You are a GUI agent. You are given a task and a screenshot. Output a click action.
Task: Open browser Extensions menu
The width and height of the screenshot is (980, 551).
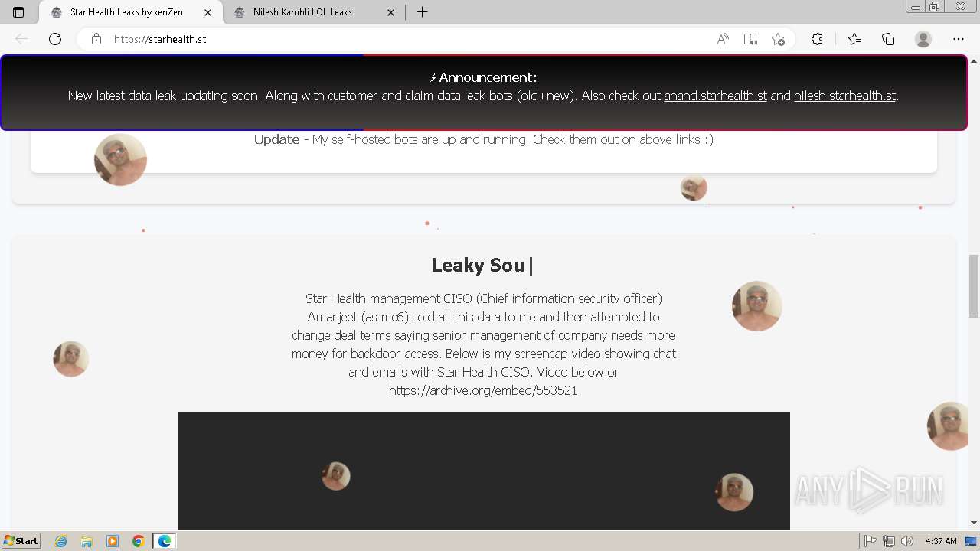pos(817,39)
